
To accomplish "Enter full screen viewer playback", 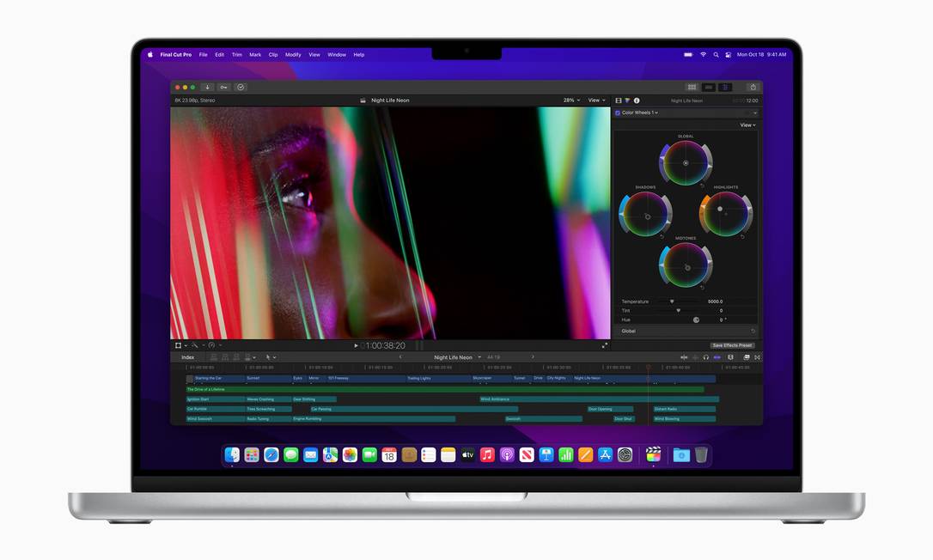I will 604,345.
